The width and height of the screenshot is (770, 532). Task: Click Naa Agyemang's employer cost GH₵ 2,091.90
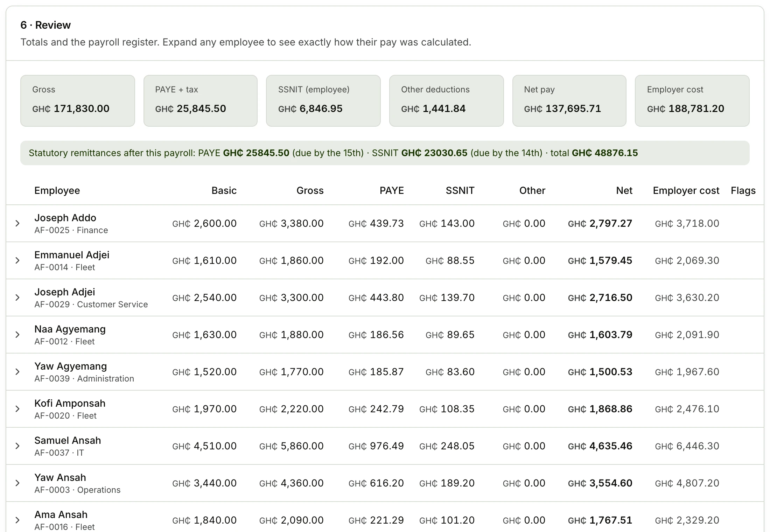(687, 335)
